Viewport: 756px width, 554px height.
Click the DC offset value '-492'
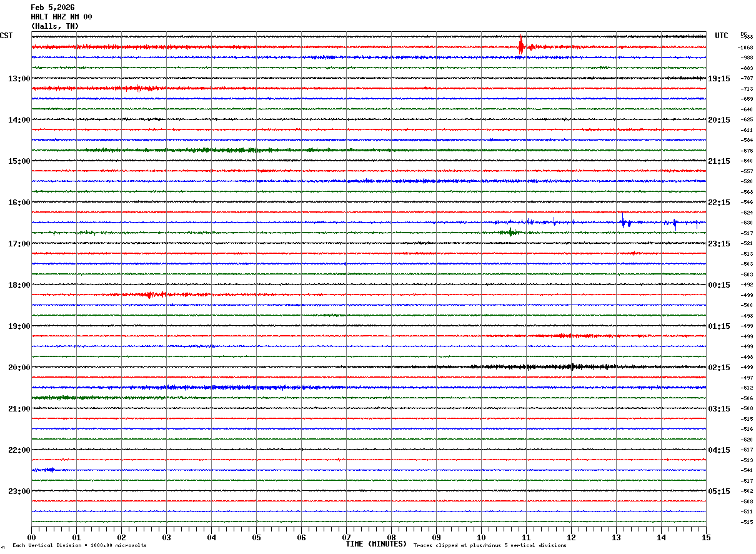coord(747,285)
